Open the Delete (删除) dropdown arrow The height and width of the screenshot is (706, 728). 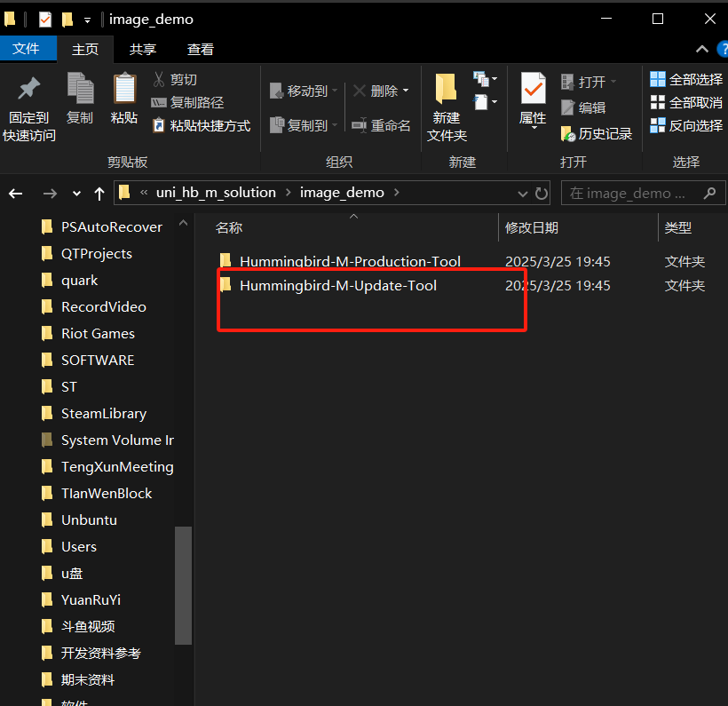point(406,91)
